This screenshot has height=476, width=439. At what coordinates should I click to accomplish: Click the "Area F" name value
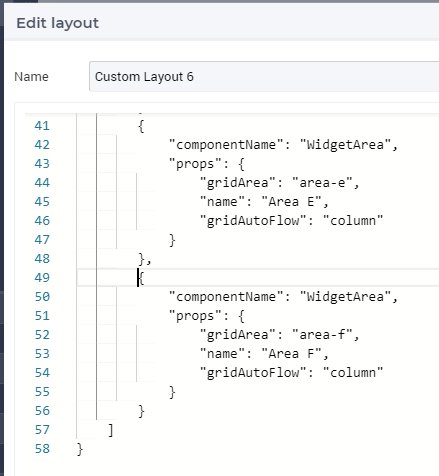(292, 354)
